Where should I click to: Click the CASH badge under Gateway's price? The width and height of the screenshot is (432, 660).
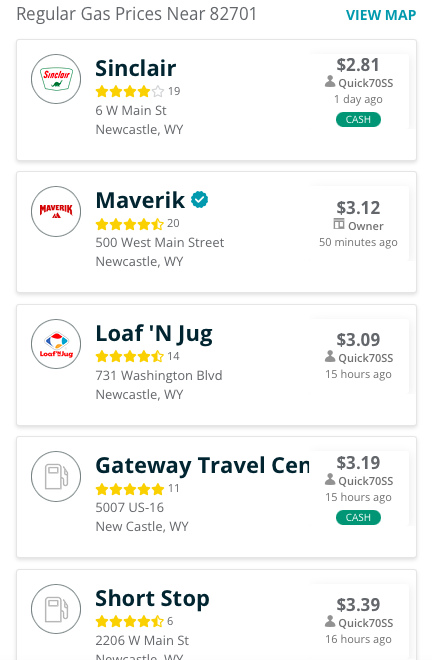(x=358, y=517)
